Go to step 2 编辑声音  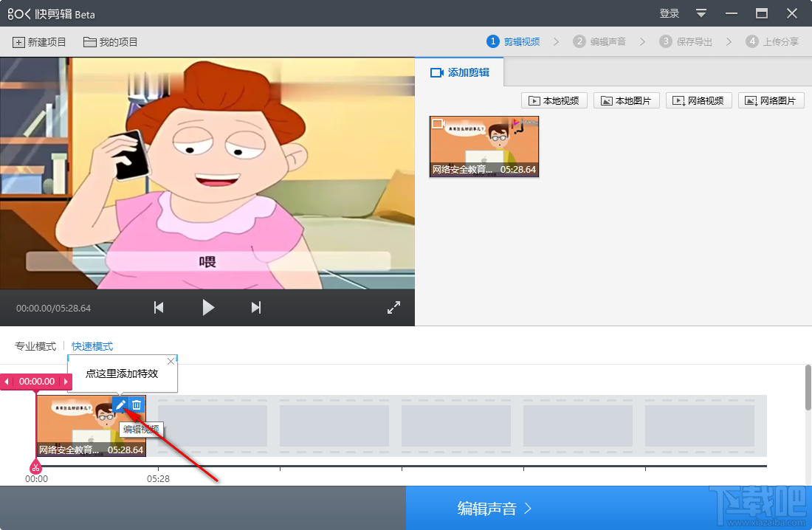tap(599, 41)
